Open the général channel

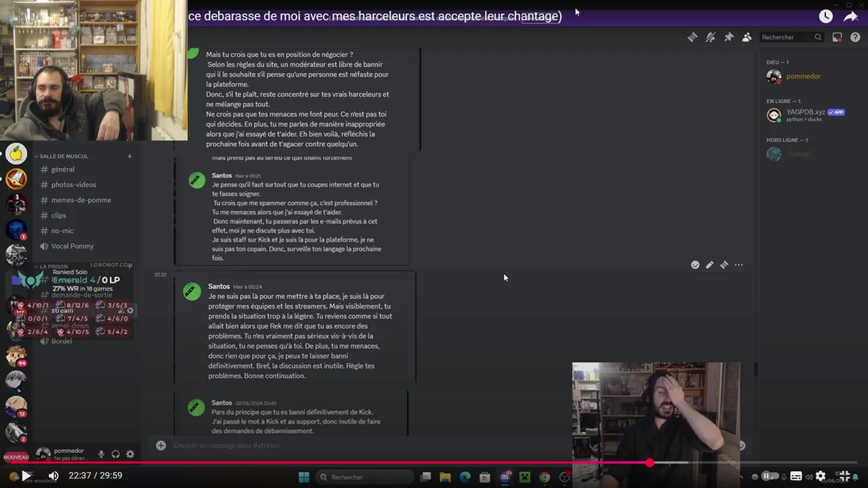pyautogui.click(x=63, y=169)
